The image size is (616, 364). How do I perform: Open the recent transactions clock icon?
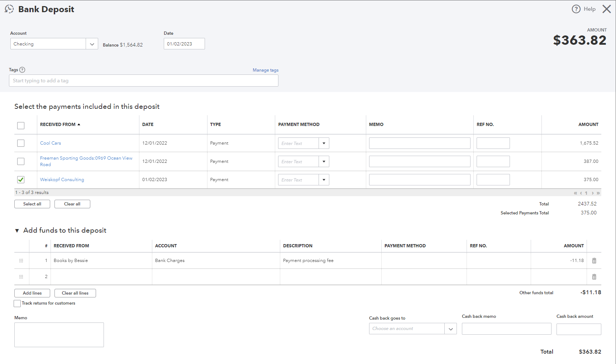tap(9, 9)
